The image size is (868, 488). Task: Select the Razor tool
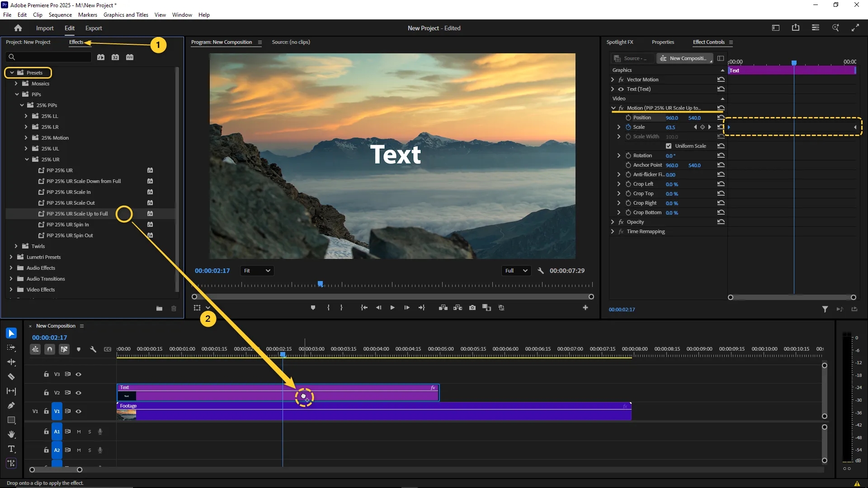(x=11, y=377)
